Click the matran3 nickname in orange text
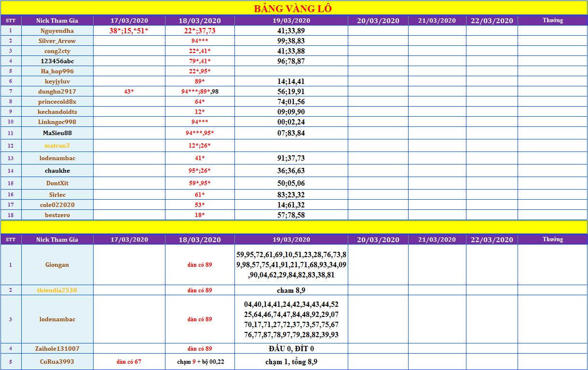This screenshot has height=370, width=588. (x=57, y=146)
